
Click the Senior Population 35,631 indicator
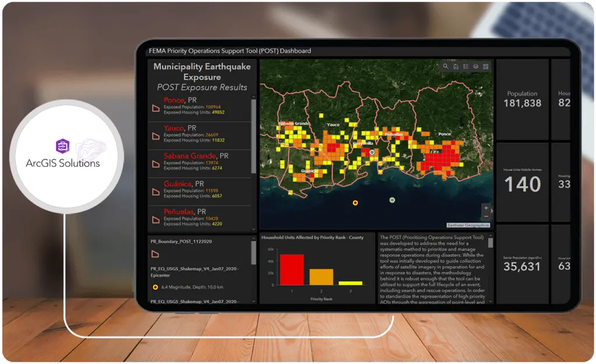[522, 264]
